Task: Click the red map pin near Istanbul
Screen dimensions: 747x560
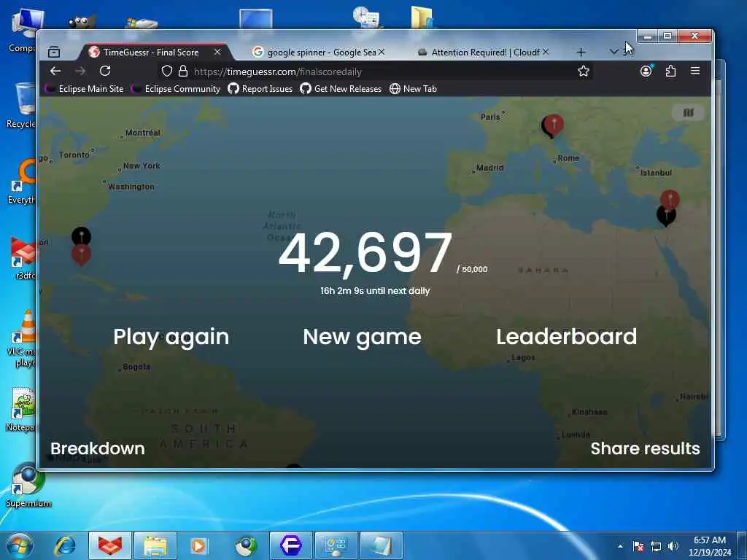Action: coord(670,200)
